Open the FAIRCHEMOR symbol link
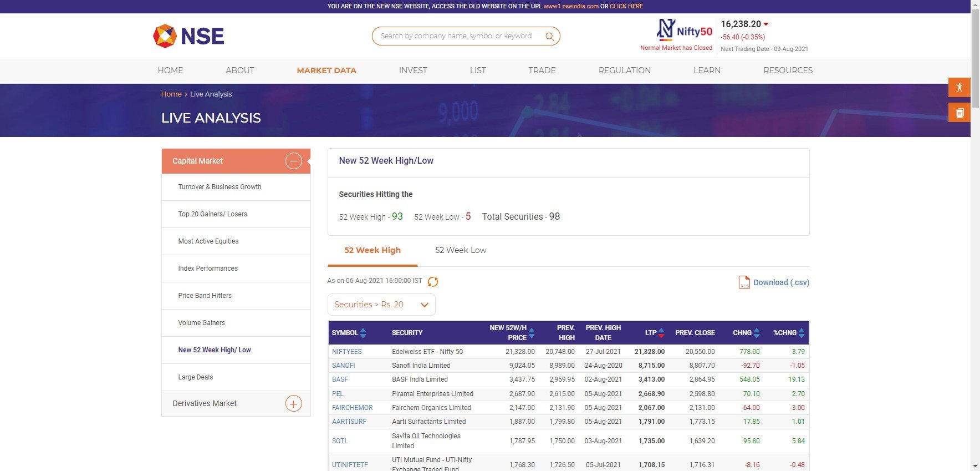Viewport: 980px width, 471px height. [352, 408]
